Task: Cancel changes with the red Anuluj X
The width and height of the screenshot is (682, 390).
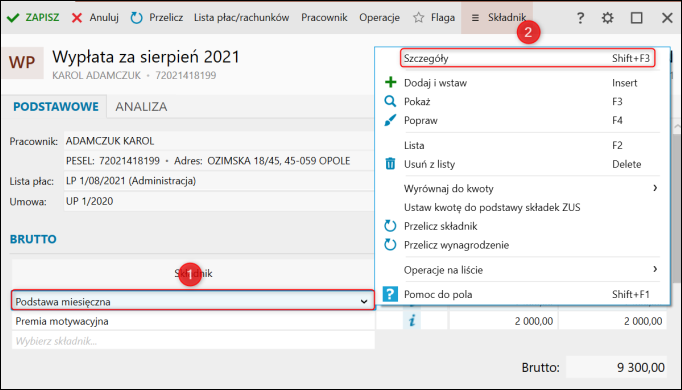Action: pyautogui.click(x=77, y=18)
